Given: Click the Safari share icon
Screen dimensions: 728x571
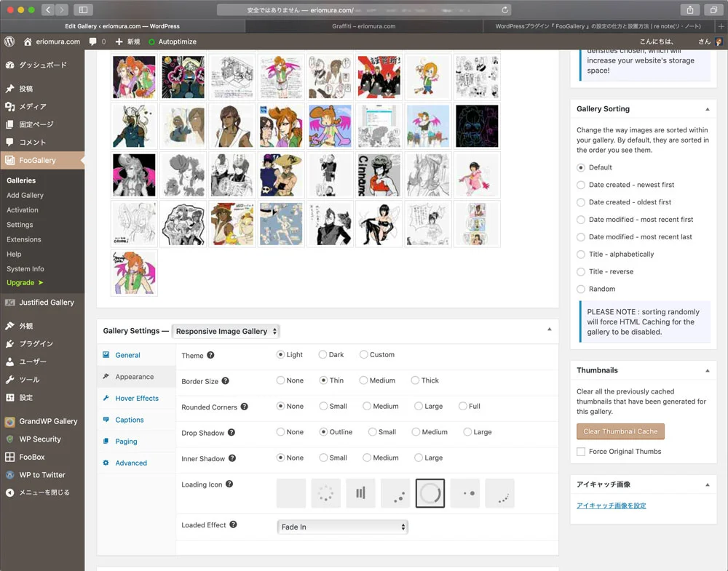Looking at the screenshot, I should [x=689, y=9].
